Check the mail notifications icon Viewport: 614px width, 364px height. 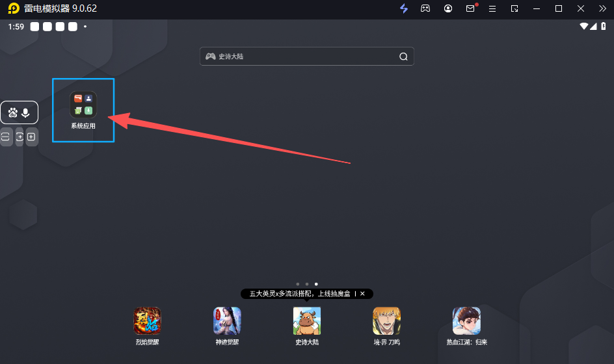(470, 8)
